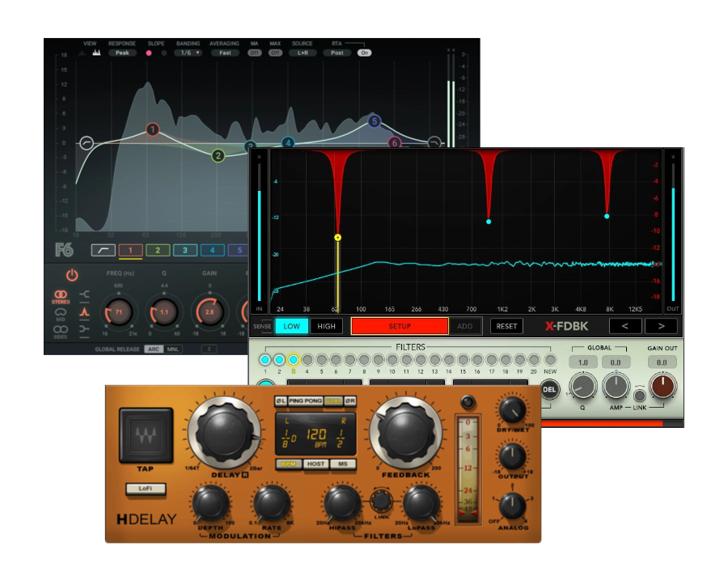
Task: Click RESET in X-FDBK
Action: pos(506,326)
